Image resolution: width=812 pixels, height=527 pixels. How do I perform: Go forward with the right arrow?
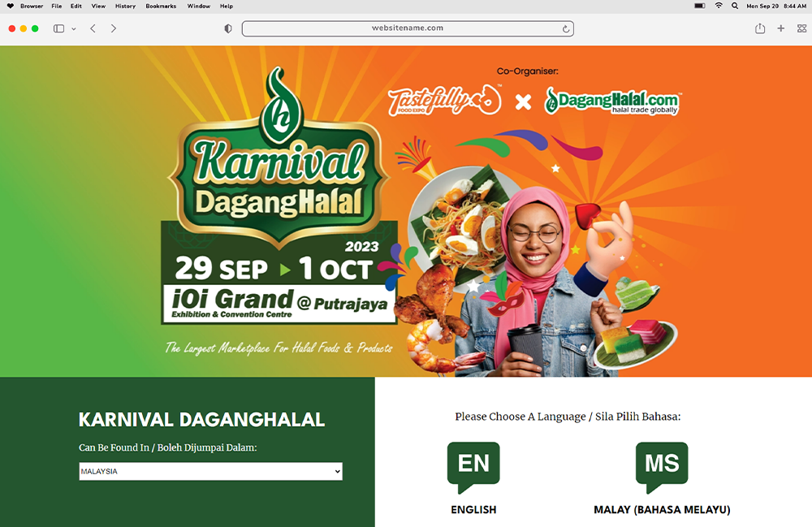pos(114,28)
